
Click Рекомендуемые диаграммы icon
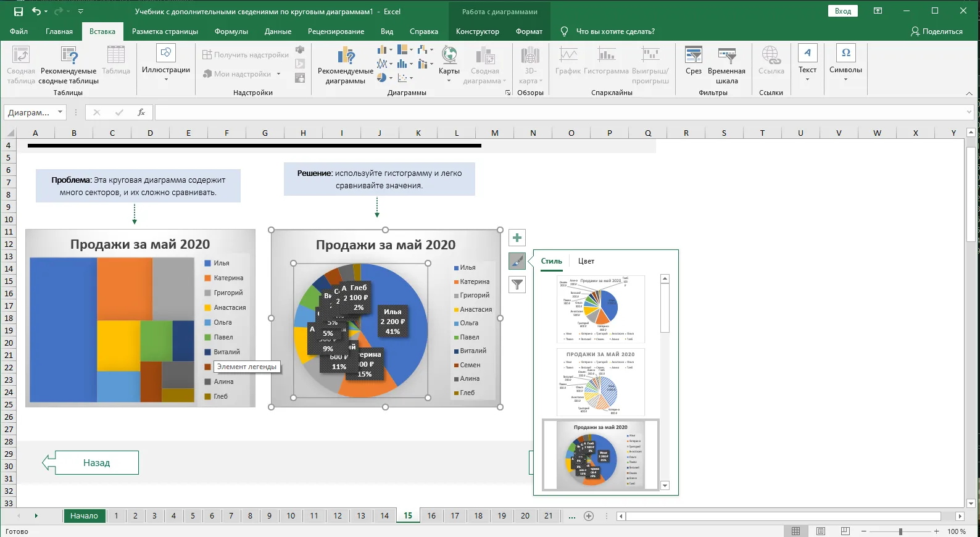[x=346, y=65]
